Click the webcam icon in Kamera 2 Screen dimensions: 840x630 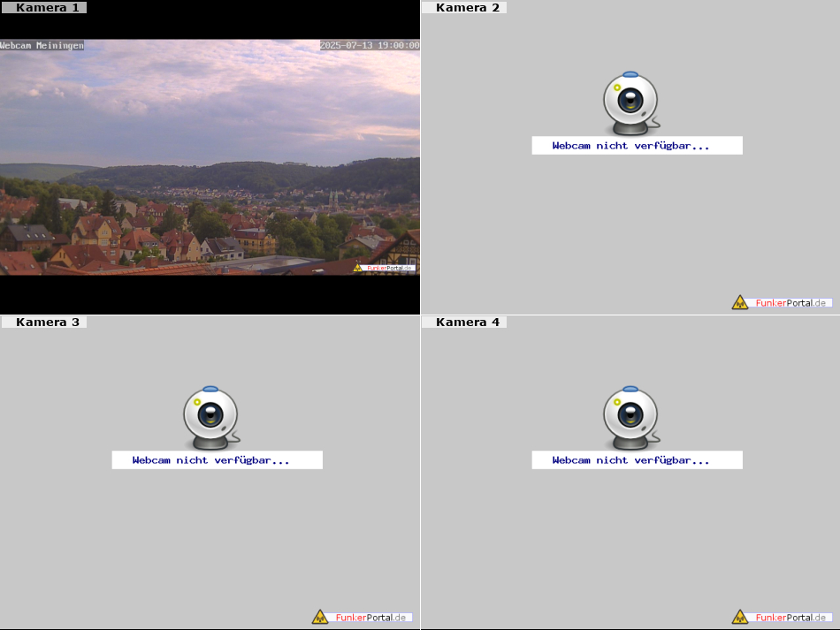pyautogui.click(x=631, y=103)
